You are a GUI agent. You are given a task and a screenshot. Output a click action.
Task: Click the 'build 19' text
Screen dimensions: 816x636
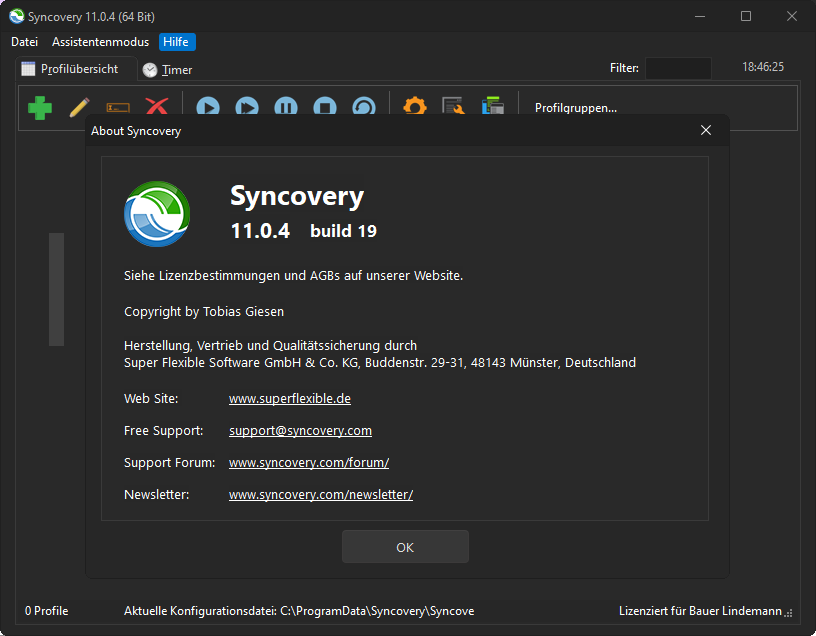point(343,231)
